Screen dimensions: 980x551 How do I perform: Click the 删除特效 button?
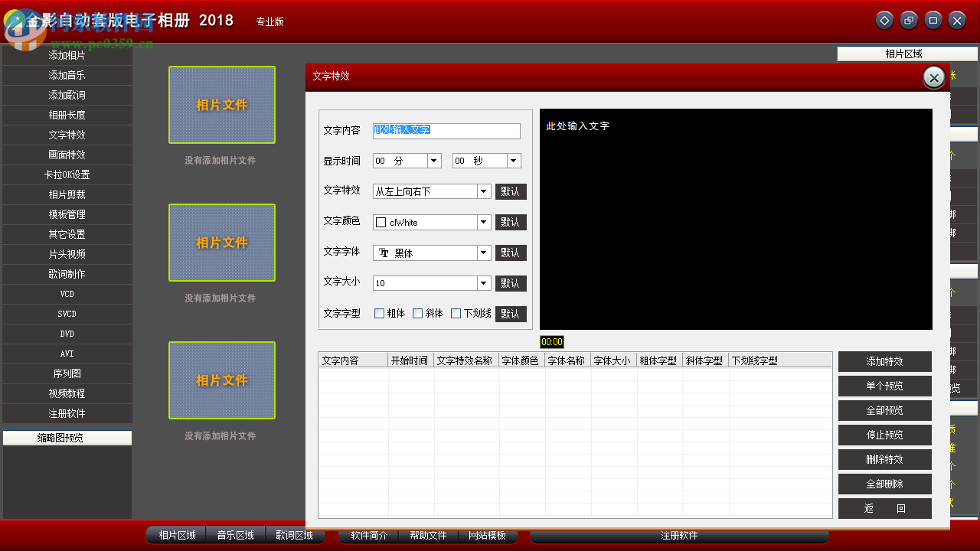pyautogui.click(x=884, y=459)
